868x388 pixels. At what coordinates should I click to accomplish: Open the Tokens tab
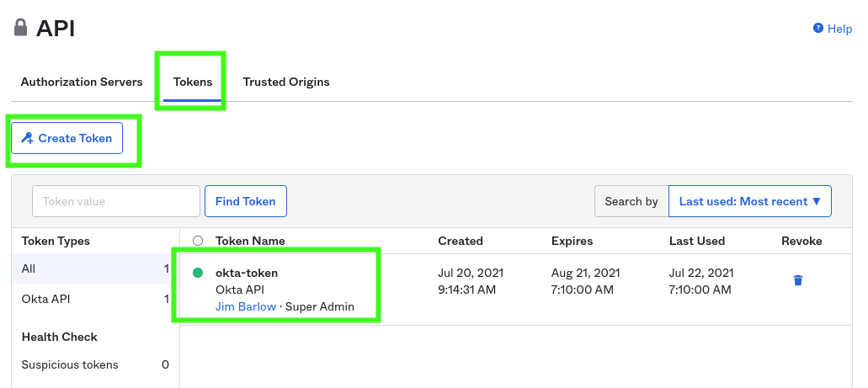click(x=193, y=82)
